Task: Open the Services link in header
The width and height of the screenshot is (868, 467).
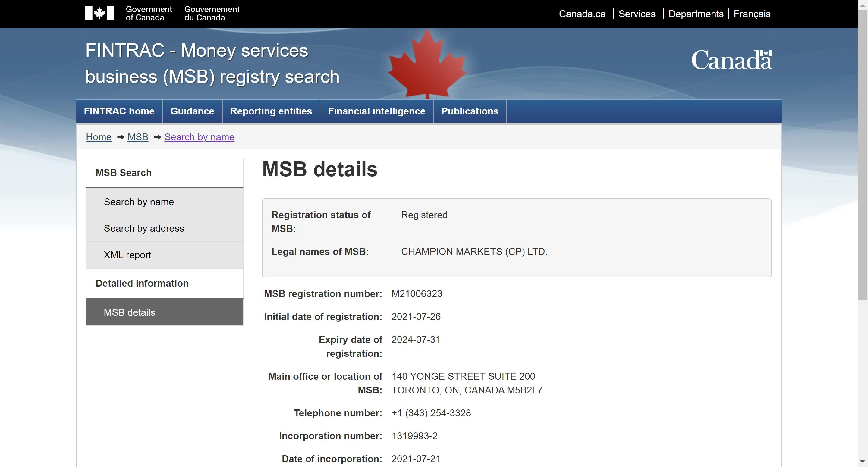Action: coord(637,14)
